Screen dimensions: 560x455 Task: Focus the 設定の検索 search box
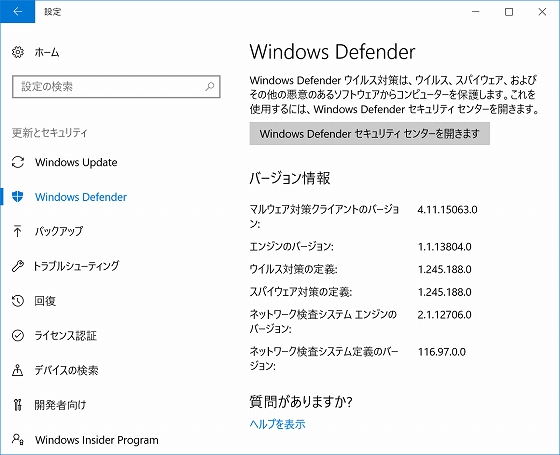[x=116, y=86]
